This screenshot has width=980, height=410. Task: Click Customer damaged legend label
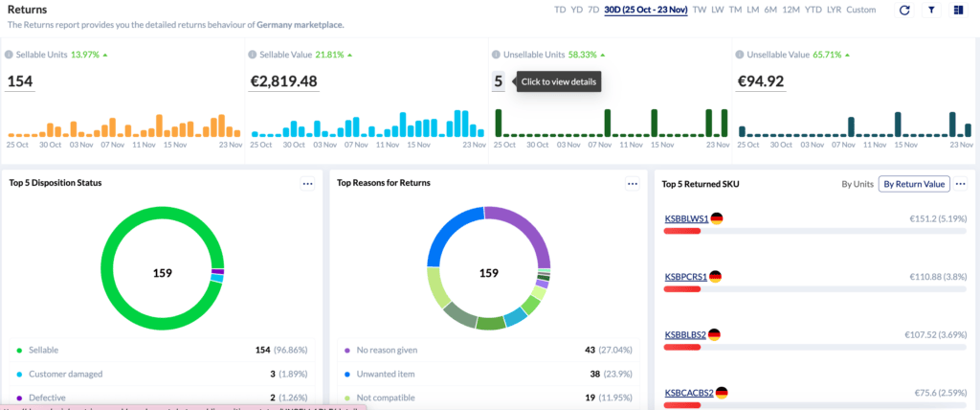(66, 374)
